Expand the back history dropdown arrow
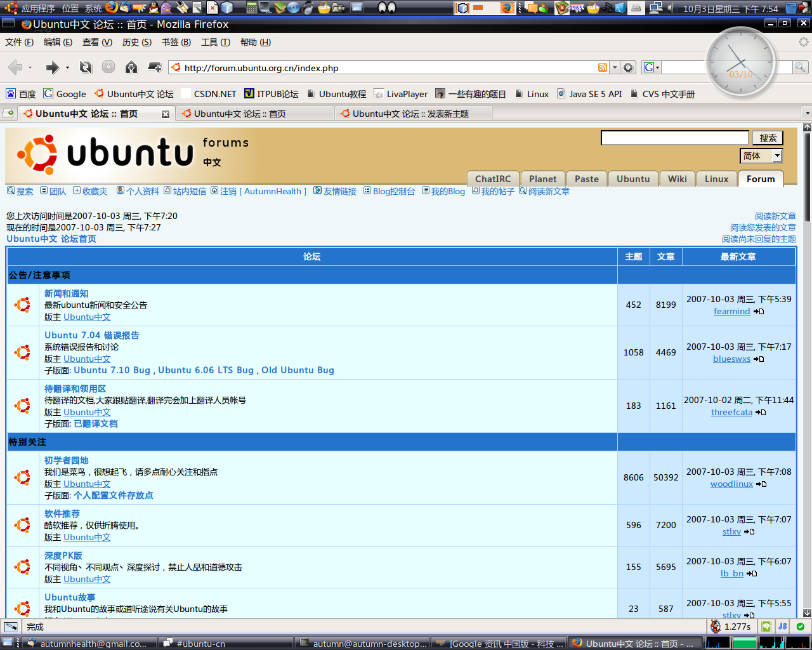 [x=30, y=67]
